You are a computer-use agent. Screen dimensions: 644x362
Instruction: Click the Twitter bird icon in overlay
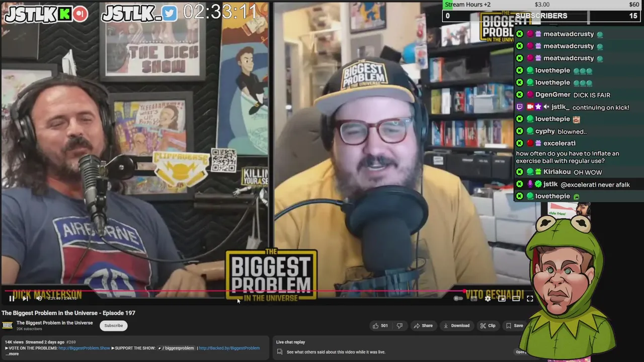(170, 14)
